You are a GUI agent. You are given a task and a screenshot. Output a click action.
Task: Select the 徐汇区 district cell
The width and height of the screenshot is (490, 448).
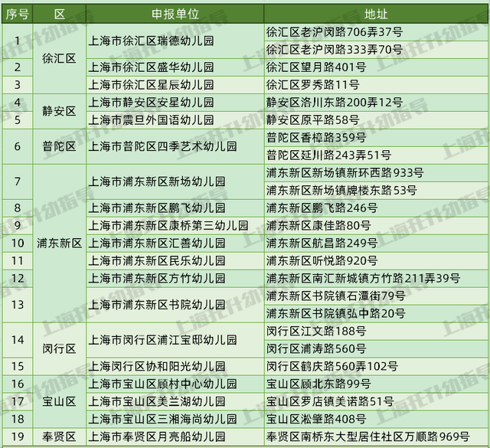(x=60, y=58)
